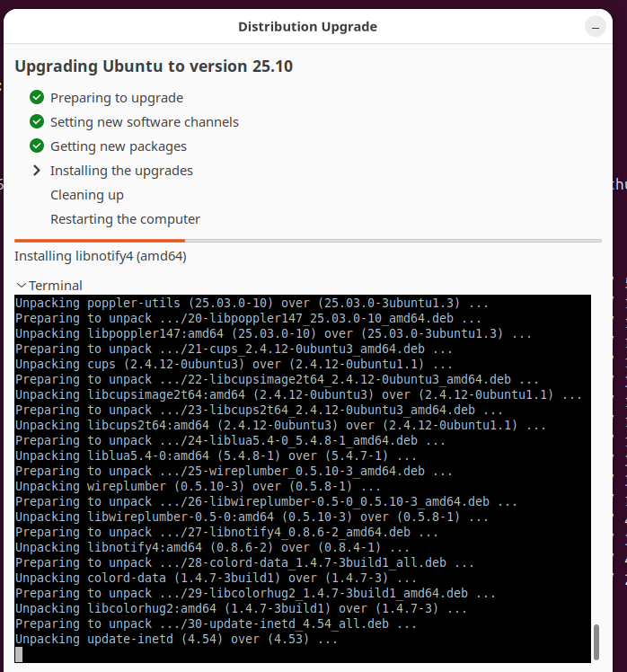Viewport: 627px width, 672px height.
Task: Click the checkmark icon next to Setting new software channels
Action: point(37,121)
